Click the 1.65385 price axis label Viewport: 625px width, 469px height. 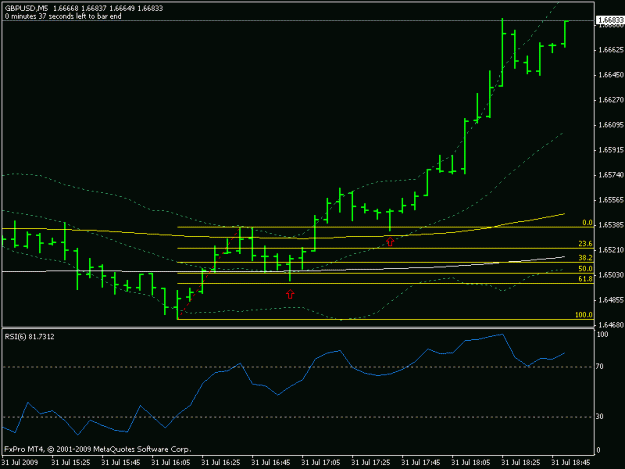click(611, 225)
